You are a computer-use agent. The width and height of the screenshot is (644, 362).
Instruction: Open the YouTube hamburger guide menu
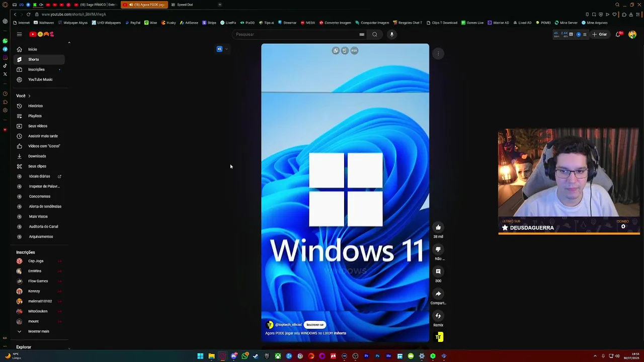coord(19,34)
